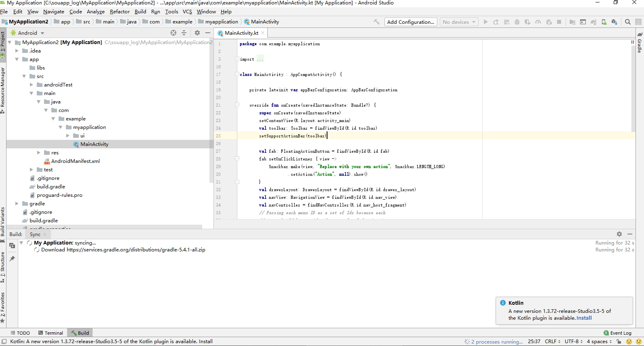This screenshot has height=346, width=644.
Task: Toggle the 2: Favorites side tool window
Action: pos(3,308)
